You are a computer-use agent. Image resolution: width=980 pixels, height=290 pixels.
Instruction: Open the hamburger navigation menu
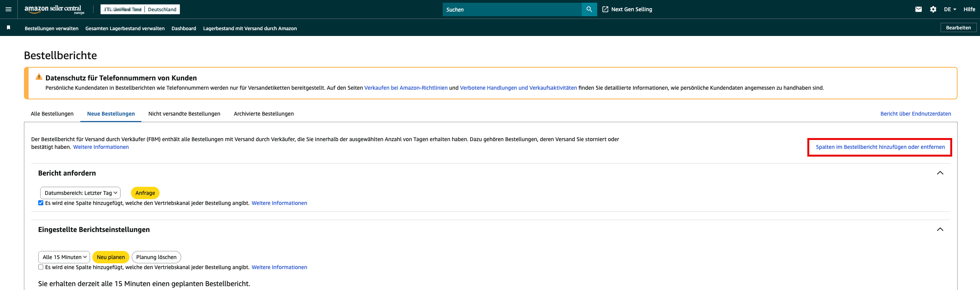click(8, 9)
